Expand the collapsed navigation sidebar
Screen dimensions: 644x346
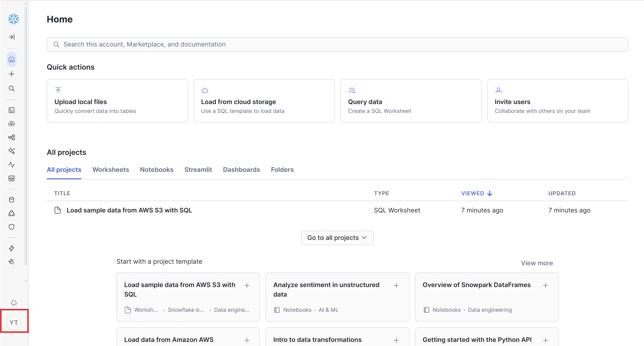click(12, 37)
